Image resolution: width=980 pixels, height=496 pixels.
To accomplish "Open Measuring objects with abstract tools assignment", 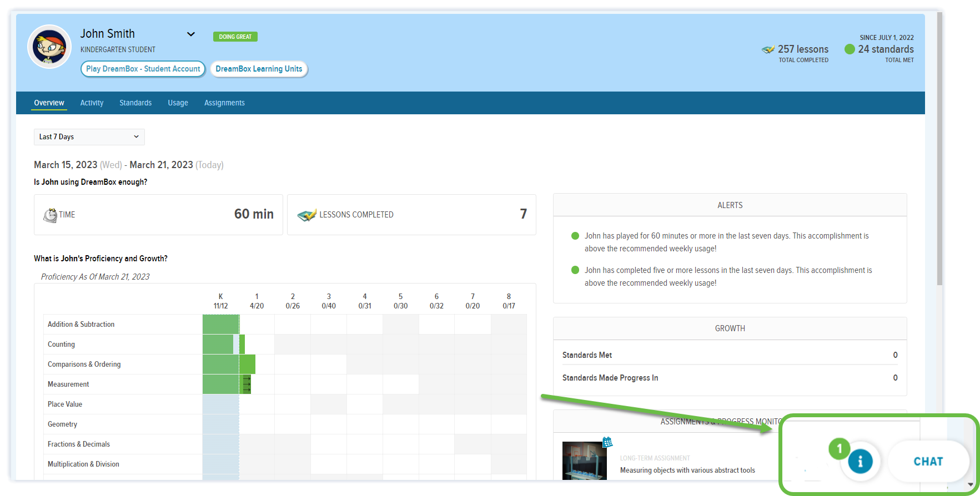I will click(x=687, y=470).
